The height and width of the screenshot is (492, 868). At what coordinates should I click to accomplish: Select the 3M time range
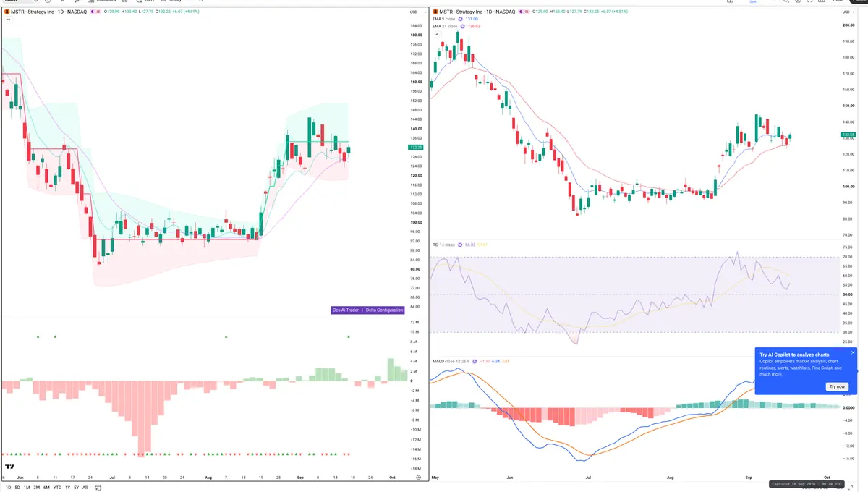(36, 488)
